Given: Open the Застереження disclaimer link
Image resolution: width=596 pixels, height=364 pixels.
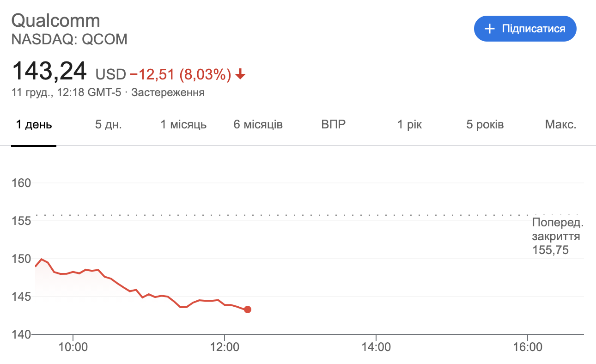Looking at the screenshot, I should click(168, 92).
